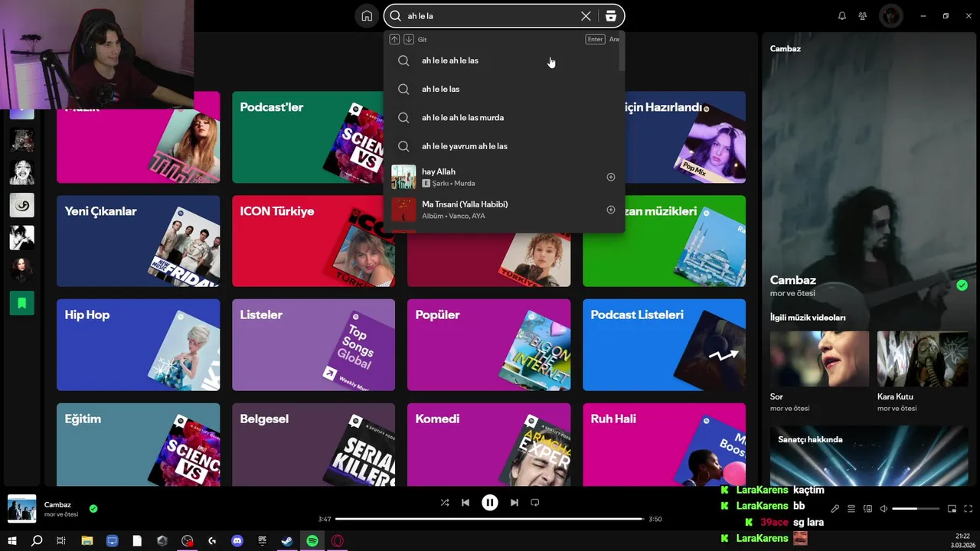Toggle repeat mode
The width and height of the screenshot is (980, 551).
(x=535, y=503)
